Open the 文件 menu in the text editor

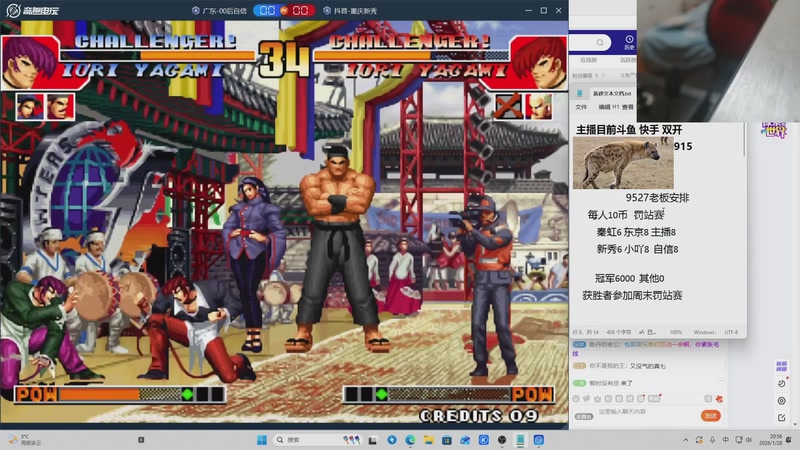[x=581, y=107]
